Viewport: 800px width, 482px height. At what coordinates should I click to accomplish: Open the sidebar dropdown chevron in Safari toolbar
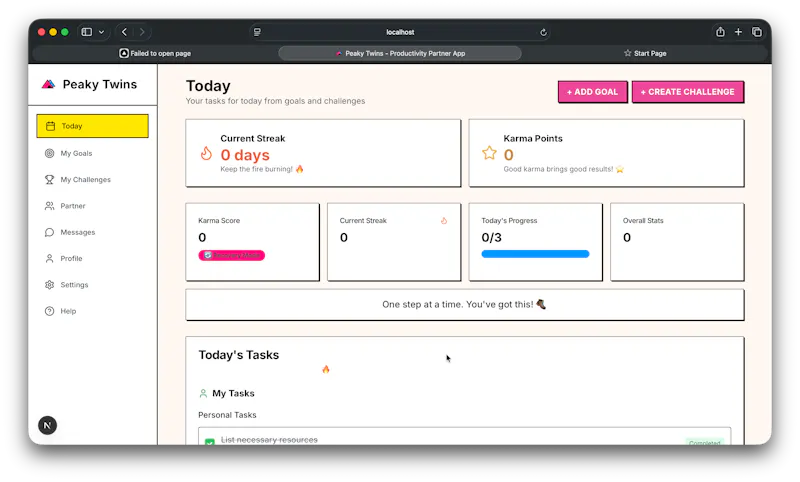102,32
